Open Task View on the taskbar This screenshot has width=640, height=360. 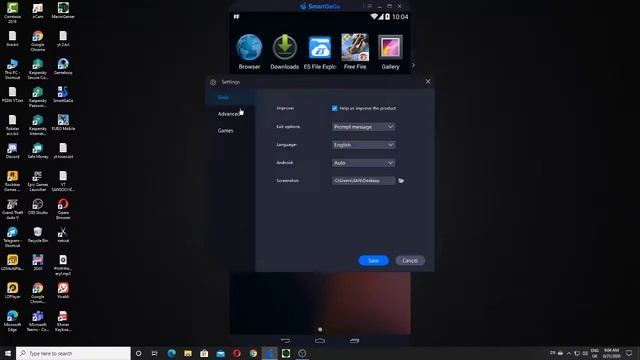[x=155, y=353]
